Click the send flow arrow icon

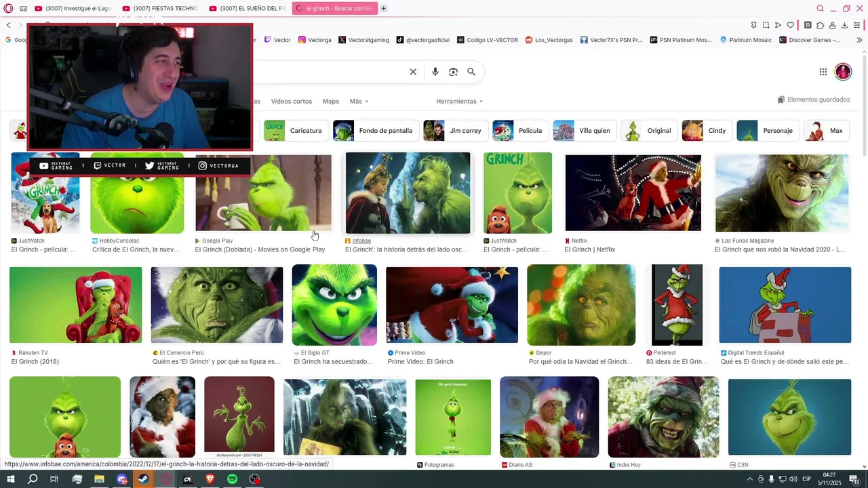click(x=778, y=25)
